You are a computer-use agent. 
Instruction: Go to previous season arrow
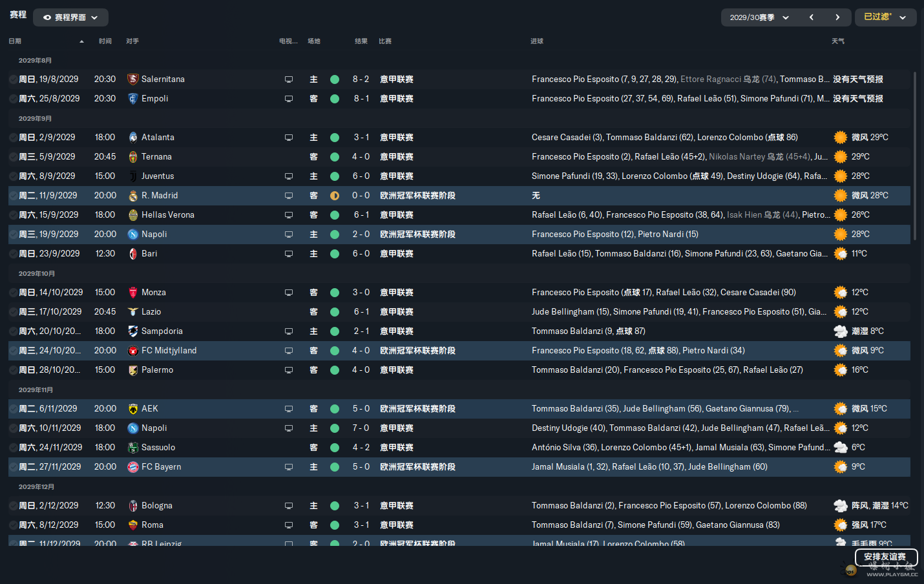(811, 17)
